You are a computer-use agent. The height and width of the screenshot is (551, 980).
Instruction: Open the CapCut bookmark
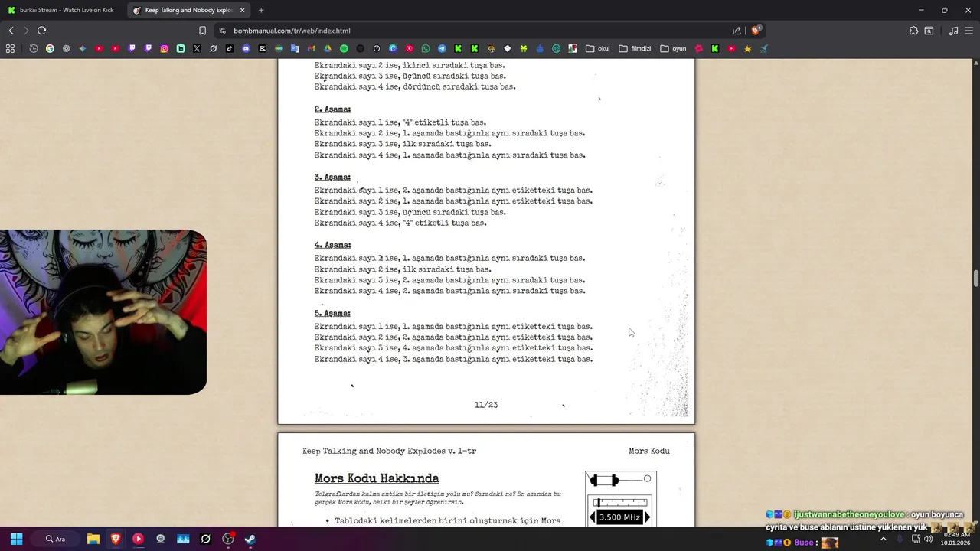click(x=262, y=48)
